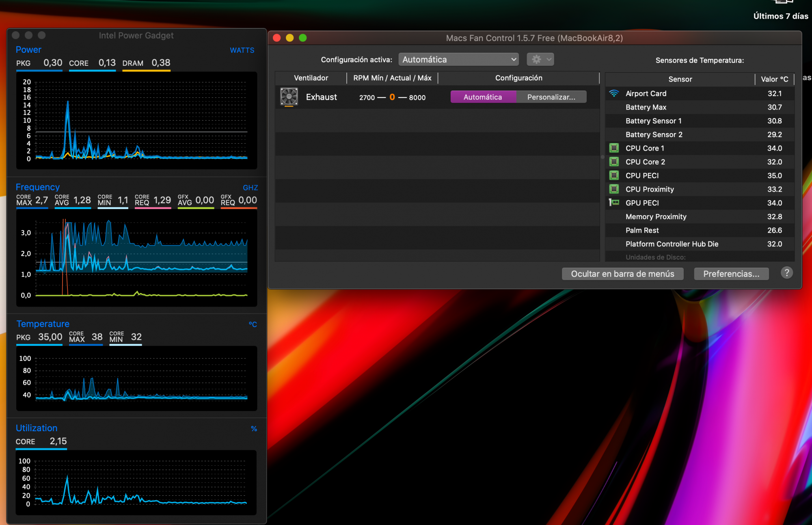Click the CORE AVG frequency value 1,28
The height and width of the screenshot is (525, 812).
point(82,200)
